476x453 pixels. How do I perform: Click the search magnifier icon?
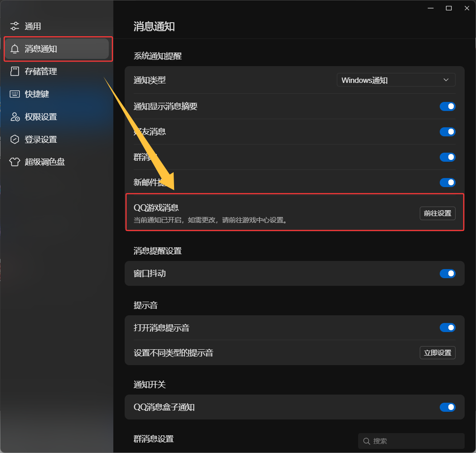(367, 441)
